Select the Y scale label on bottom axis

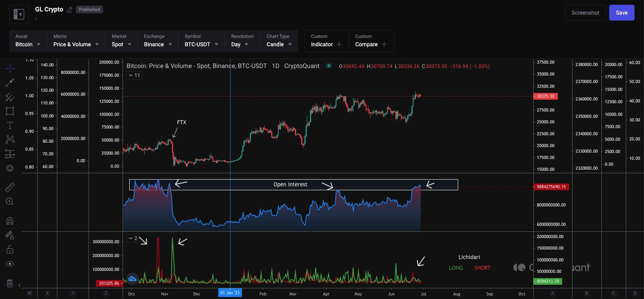(x=73, y=293)
